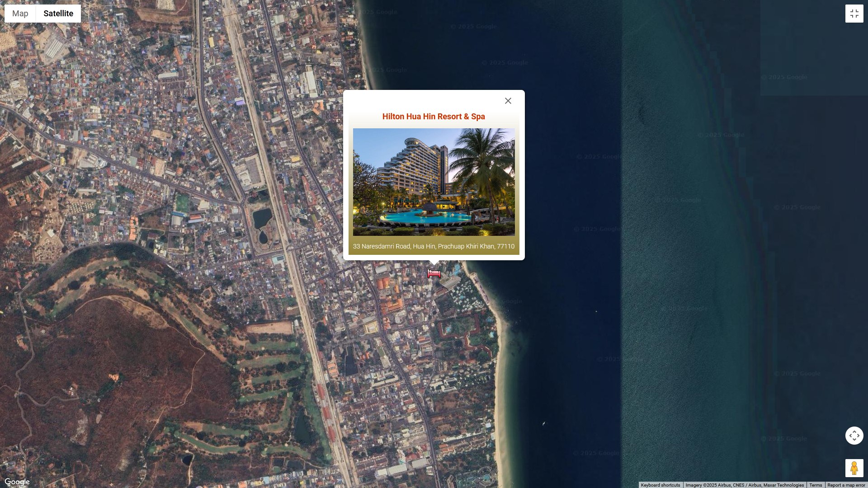Click Report a map error
This screenshot has height=488, width=868.
tap(846, 485)
